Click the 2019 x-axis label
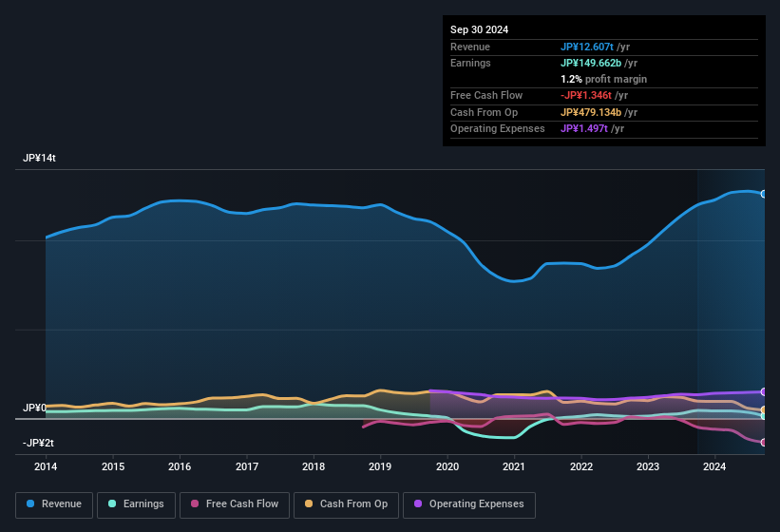The height and width of the screenshot is (532, 780). point(380,466)
